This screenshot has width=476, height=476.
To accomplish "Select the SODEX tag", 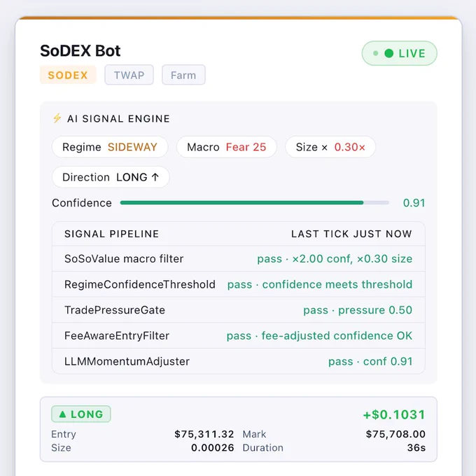I will point(68,75).
